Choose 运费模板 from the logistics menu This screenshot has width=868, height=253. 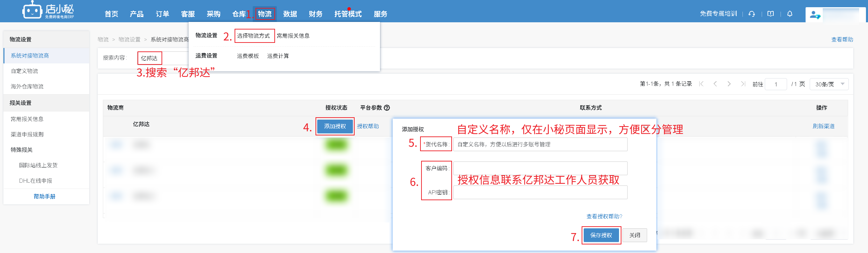pos(248,56)
